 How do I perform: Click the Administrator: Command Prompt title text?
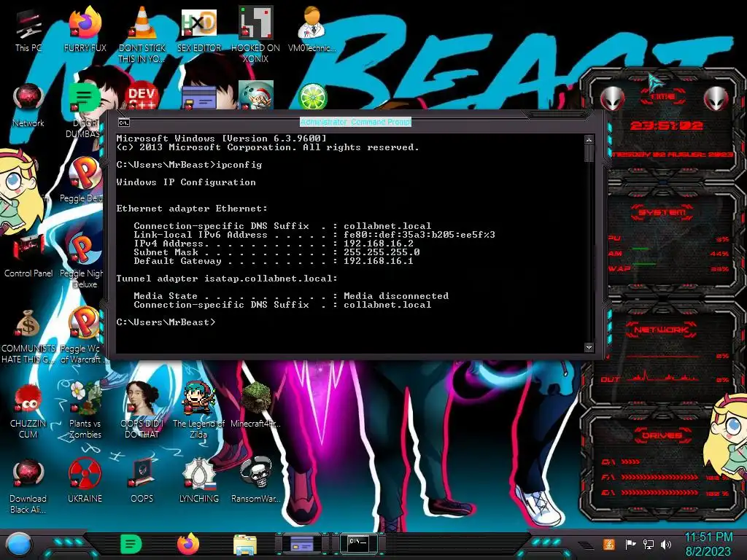pos(355,122)
